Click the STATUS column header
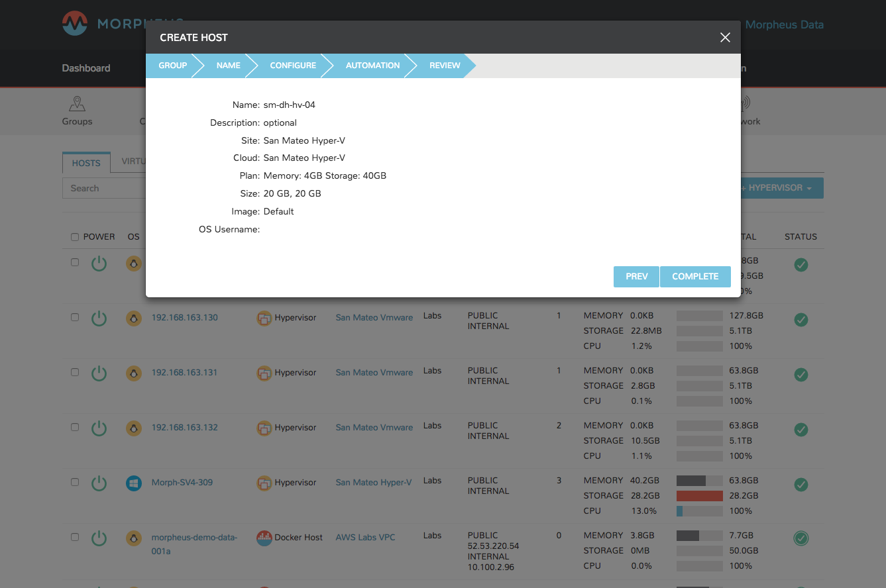This screenshot has width=886, height=588. click(x=801, y=236)
